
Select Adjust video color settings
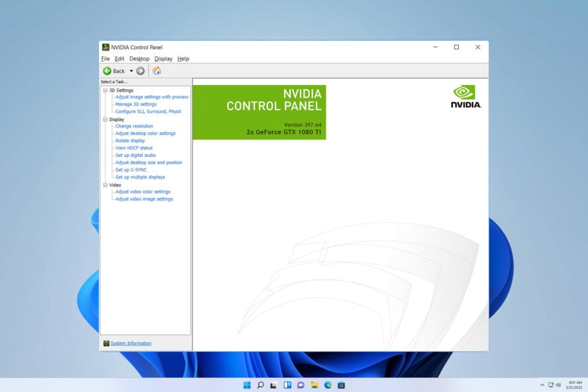click(x=143, y=191)
